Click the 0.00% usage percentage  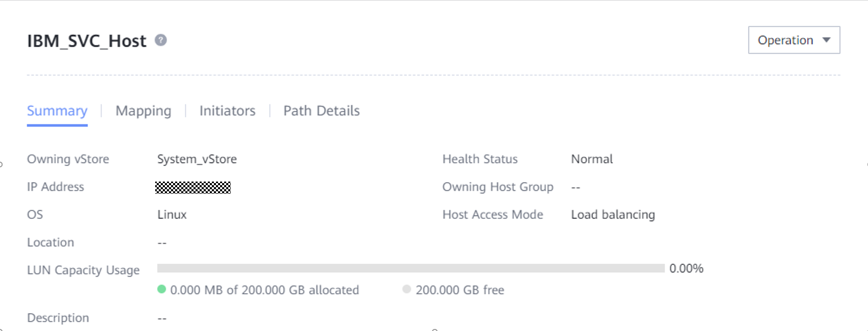(x=686, y=268)
